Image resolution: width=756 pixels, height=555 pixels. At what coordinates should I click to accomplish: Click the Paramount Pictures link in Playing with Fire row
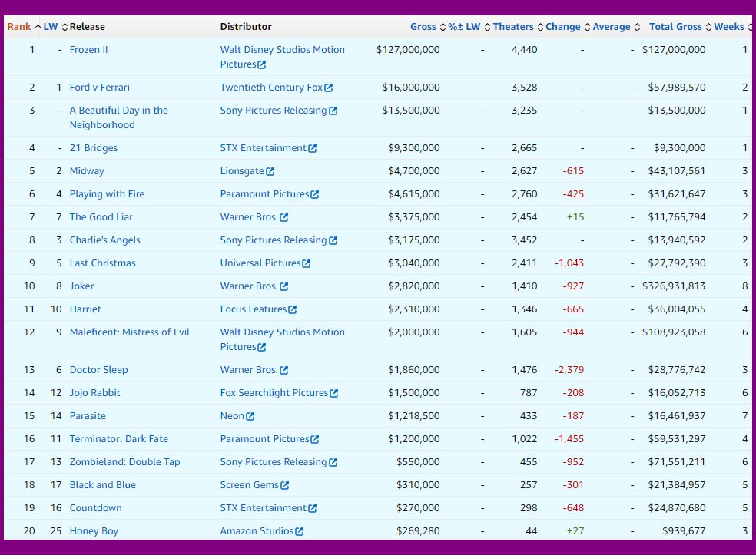click(264, 194)
